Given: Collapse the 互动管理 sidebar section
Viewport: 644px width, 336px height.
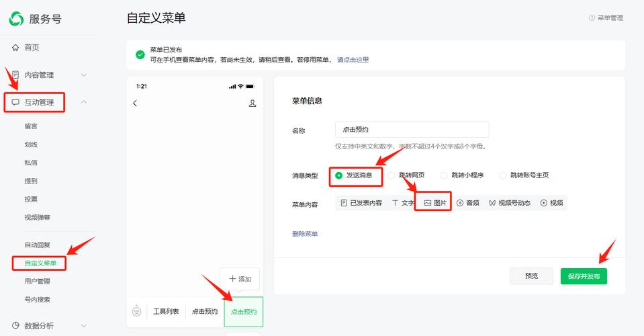Looking at the screenshot, I should tap(83, 102).
